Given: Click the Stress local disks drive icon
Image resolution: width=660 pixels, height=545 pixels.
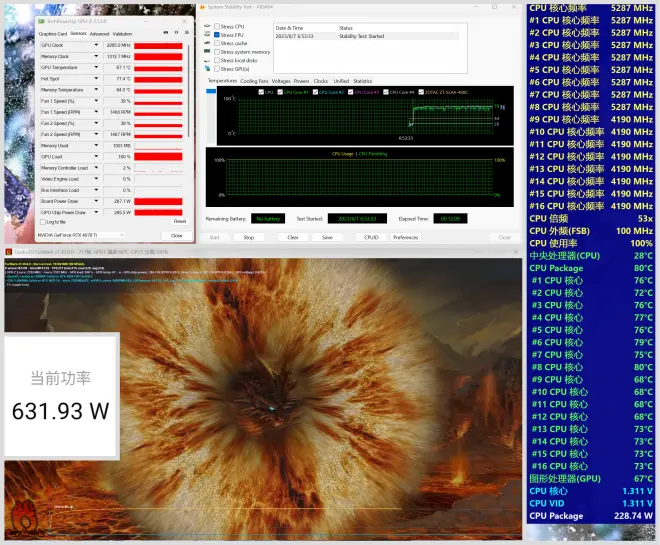Looking at the screenshot, I should pyautogui.click(x=206, y=60).
